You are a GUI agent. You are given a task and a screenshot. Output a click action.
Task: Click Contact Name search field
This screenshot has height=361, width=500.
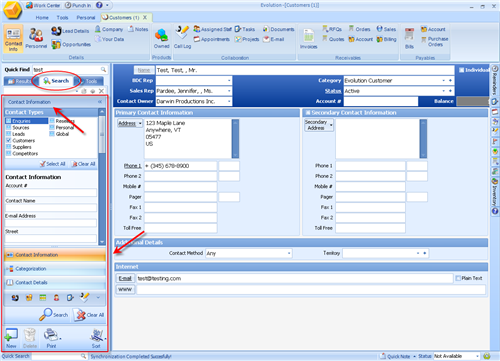[x=51, y=208]
